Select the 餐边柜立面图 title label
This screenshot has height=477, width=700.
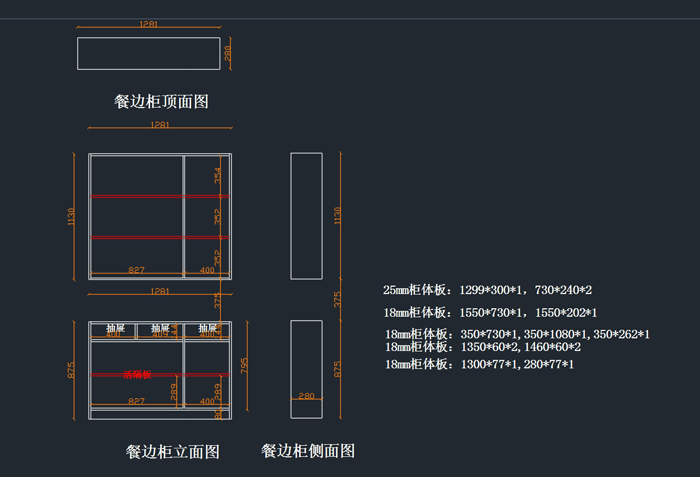tap(172, 452)
